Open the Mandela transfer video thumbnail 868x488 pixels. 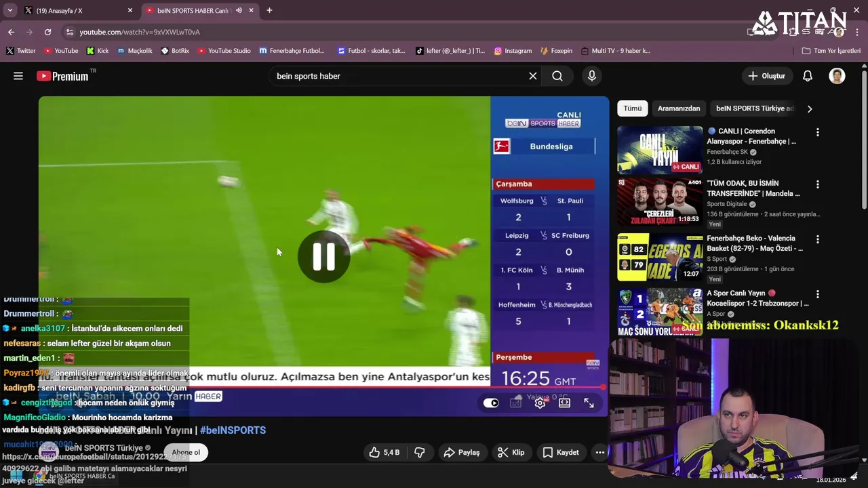pyautogui.click(x=660, y=202)
